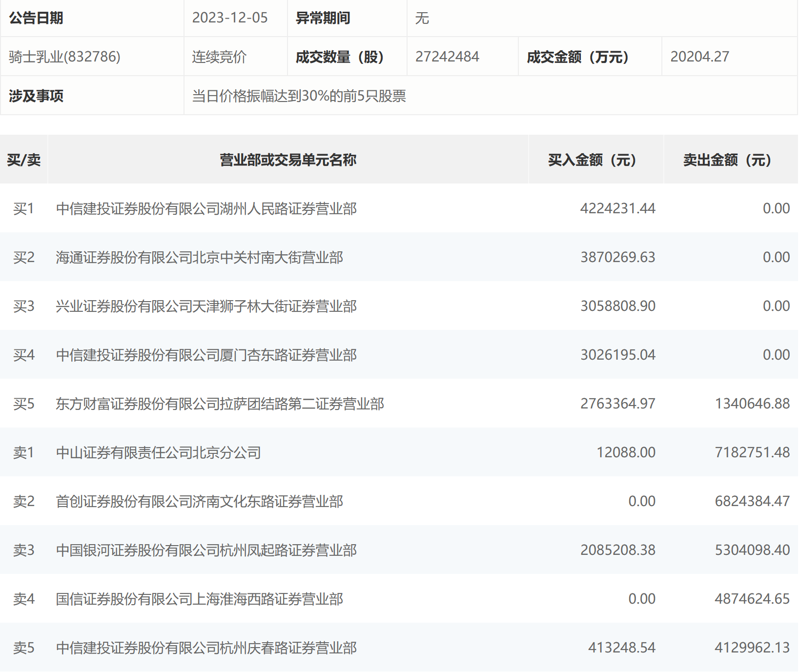Viewport: 800px width, 672px height.
Task: Select 海通证券 北京中关村南大街营业部 row name
Action: tap(200, 257)
